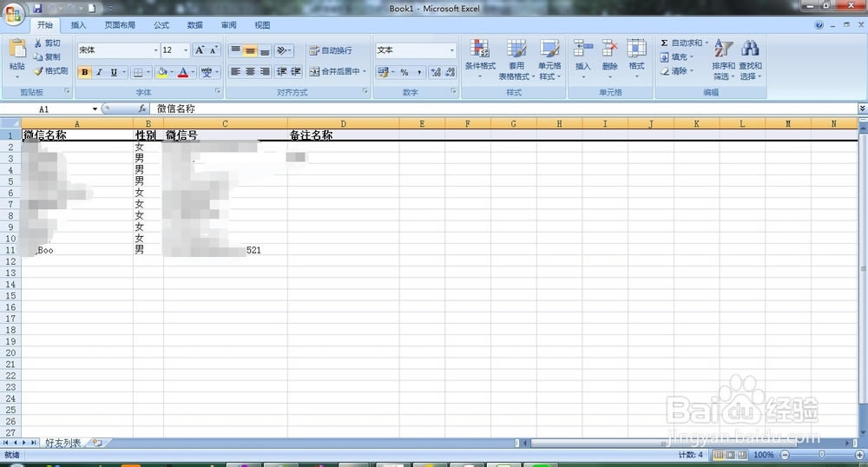
Task: Apply percent style
Action: pyautogui.click(x=404, y=72)
